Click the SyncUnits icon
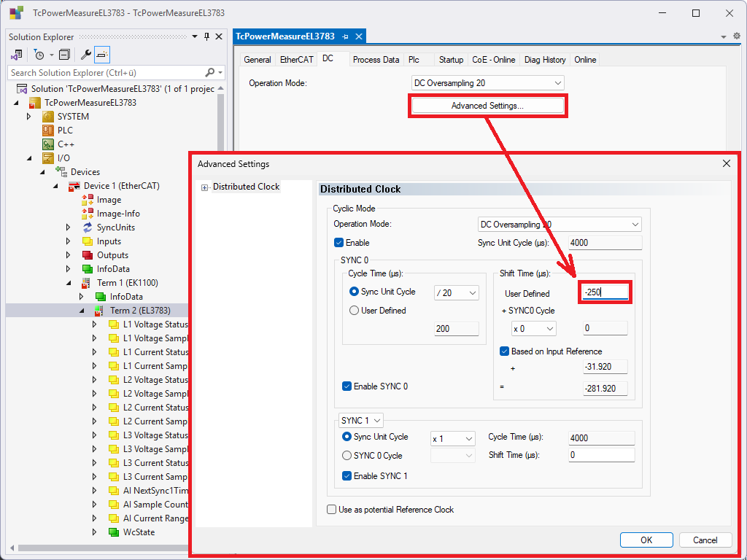 point(88,227)
